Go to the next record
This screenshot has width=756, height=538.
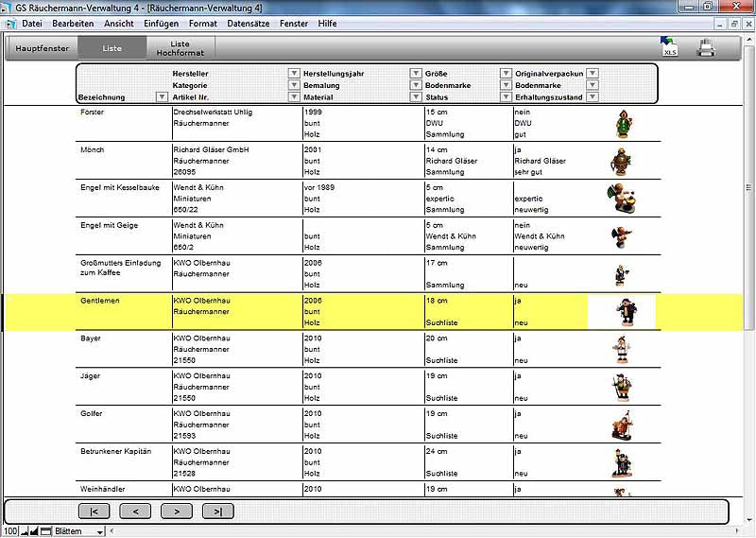click(177, 512)
